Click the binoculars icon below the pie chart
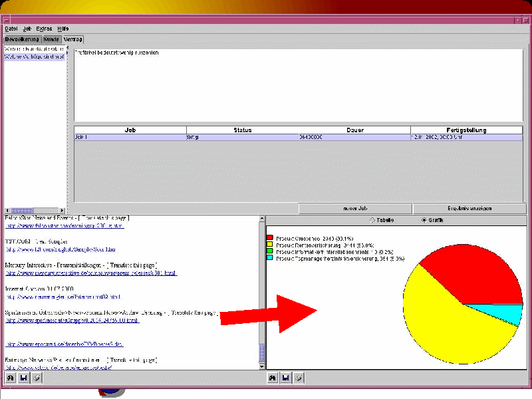This screenshot has width=532, height=399. 273,378
